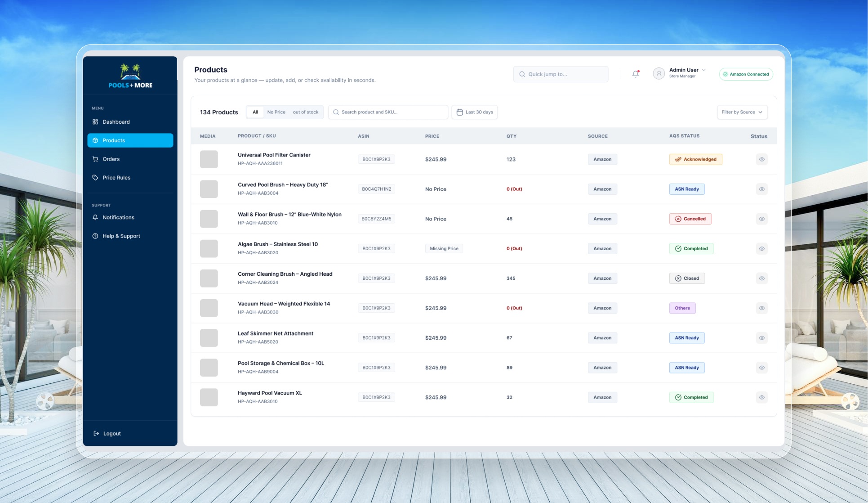Click the notification bell icon
The image size is (868, 503).
(635, 74)
